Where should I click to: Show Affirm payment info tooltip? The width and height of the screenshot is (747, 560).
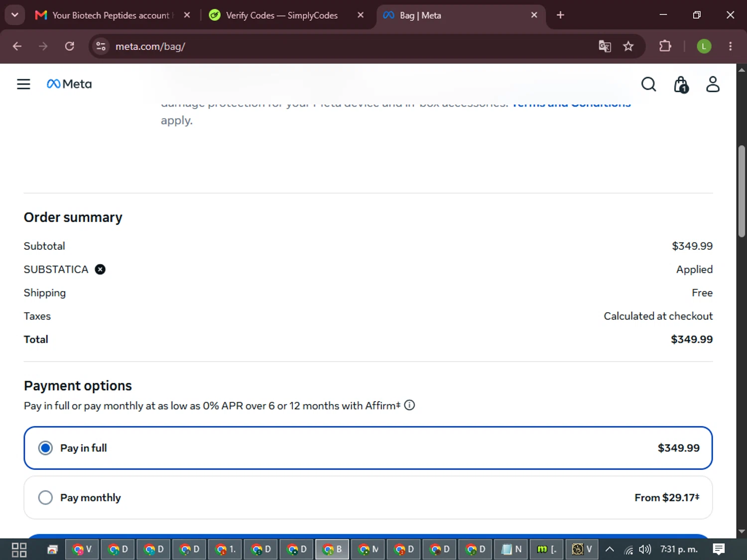[409, 405]
